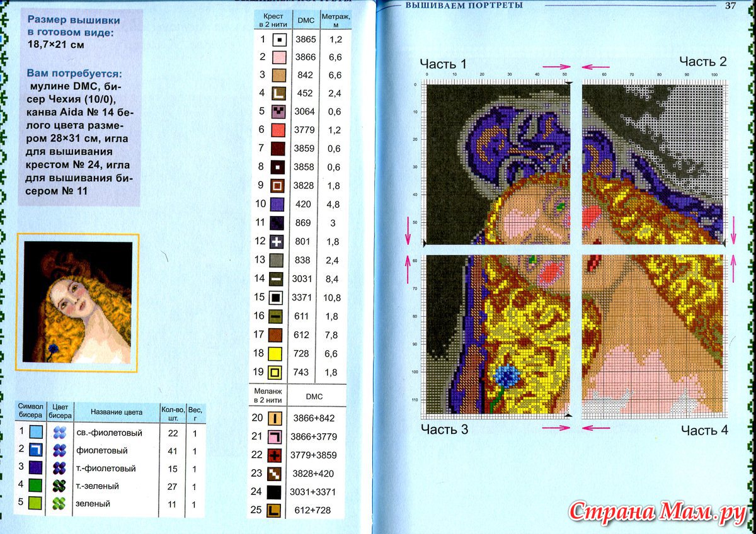Open the finished portrait thumbnail
The image size is (756, 534).
pos(77,302)
